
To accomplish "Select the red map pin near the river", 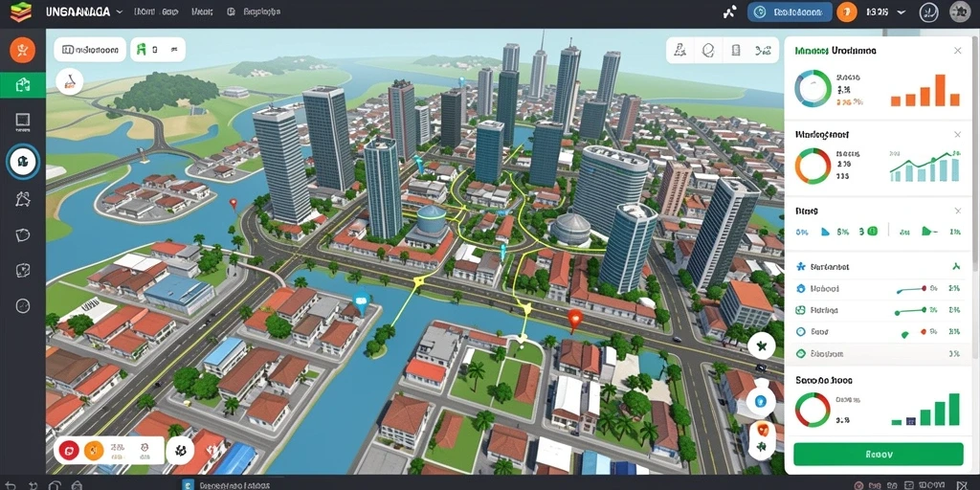I will click(x=575, y=319).
